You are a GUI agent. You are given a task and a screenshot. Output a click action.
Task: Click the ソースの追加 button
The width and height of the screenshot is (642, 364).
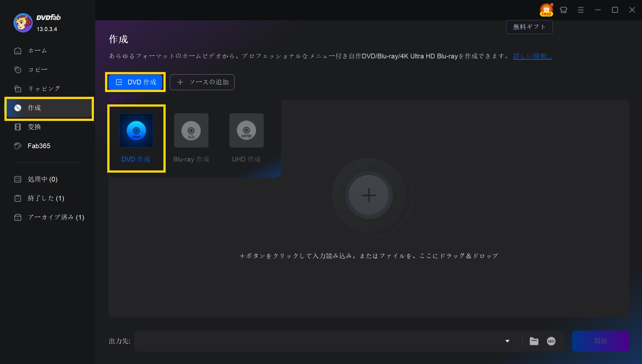point(202,82)
